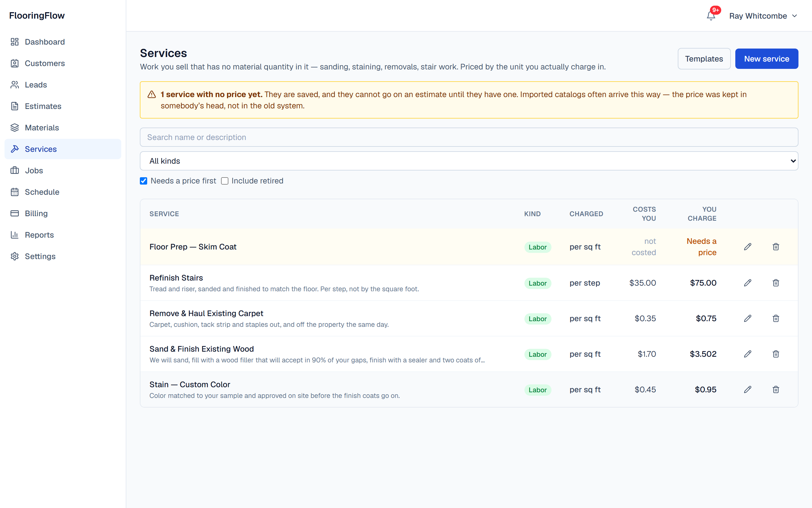Click $3.502 price for Sand & Finish

pyautogui.click(x=703, y=354)
